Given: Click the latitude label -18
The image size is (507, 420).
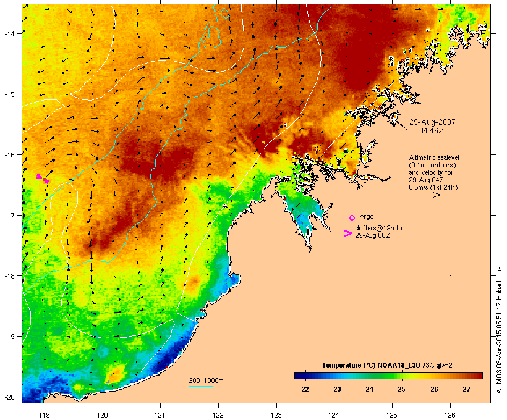Looking at the screenshot, I should (9, 275).
